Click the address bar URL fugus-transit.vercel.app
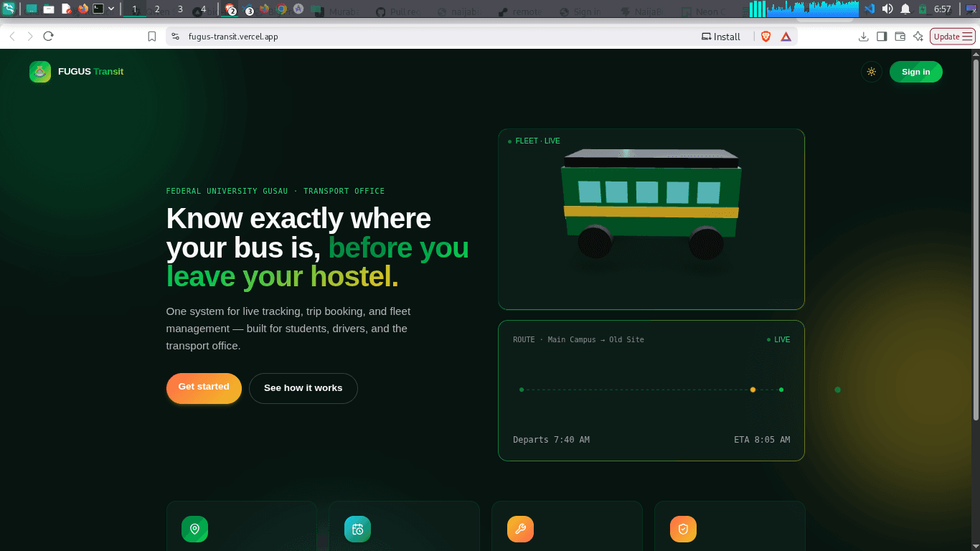980x551 pixels. 233,37
